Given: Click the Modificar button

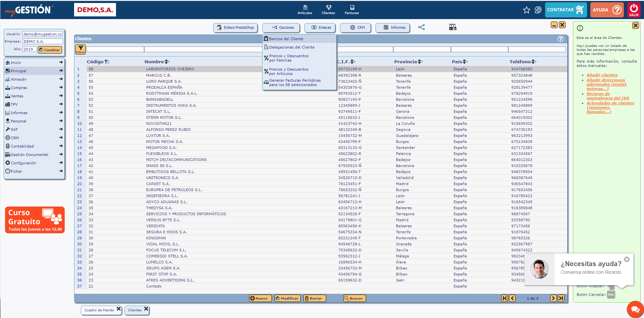Looking at the screenshot, I should click(x=287, y=298).
